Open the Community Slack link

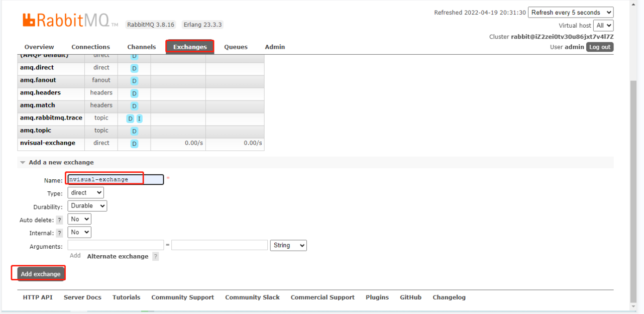tap(252, 297)
